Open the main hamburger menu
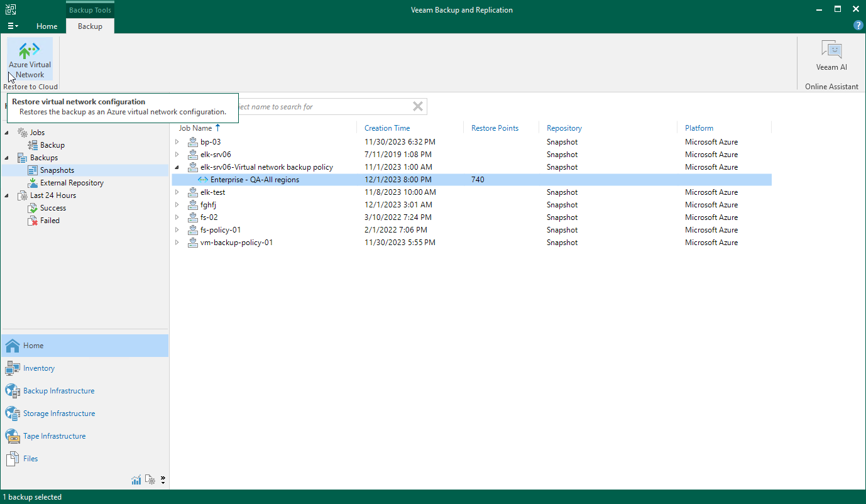 13,26
